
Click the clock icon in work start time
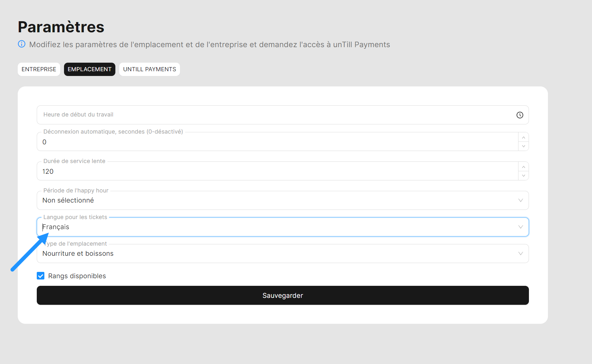tap(520, 115)
